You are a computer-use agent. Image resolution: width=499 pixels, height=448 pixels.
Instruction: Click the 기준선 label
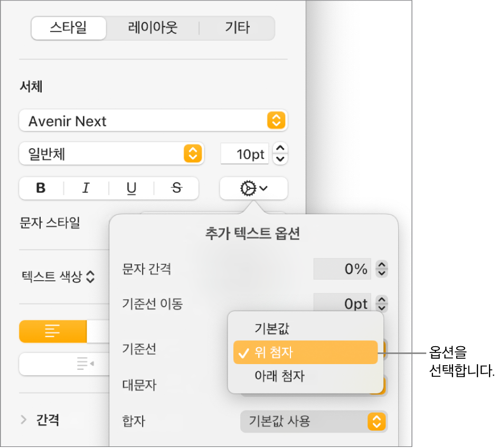[139, 349]
